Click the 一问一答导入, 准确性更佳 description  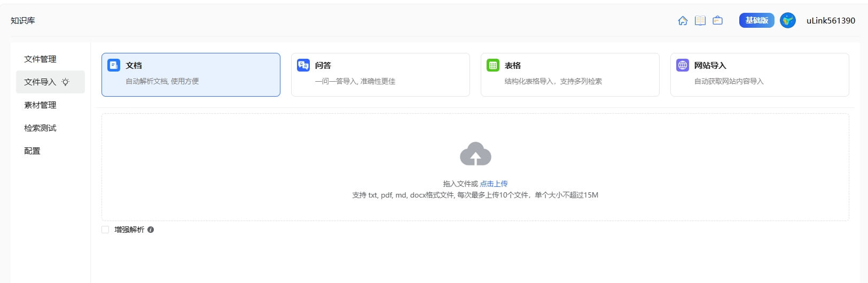pos(355,81)
